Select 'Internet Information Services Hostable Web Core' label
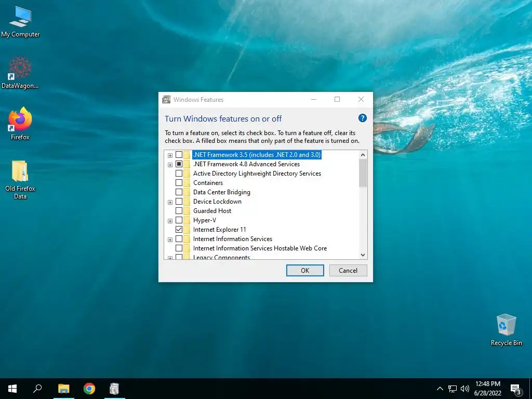 tap(260, 248)
